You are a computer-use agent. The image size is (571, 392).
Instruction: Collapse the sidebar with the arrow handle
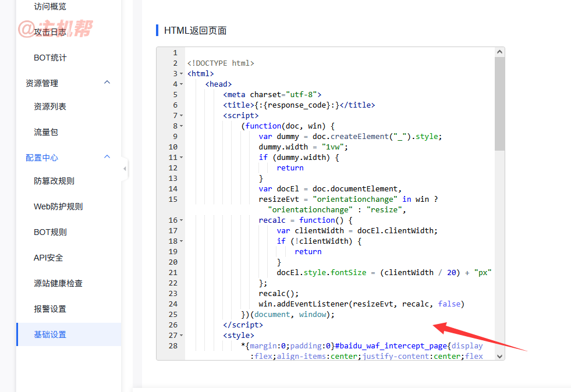click(125, 169)
